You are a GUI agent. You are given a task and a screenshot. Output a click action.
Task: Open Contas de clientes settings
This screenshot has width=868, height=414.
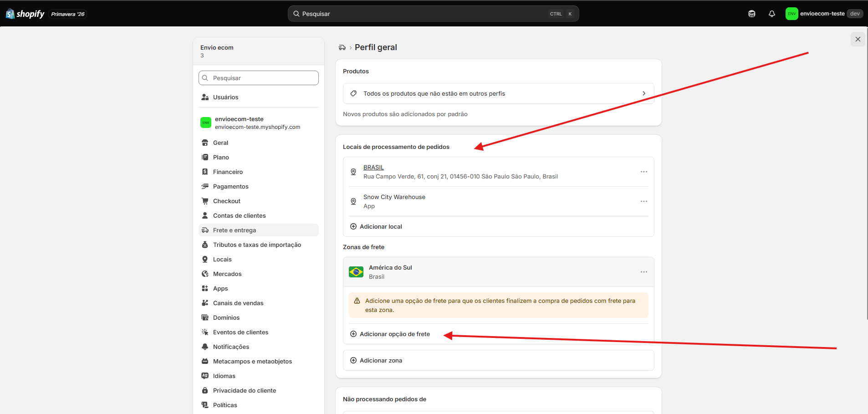(x=259, y=215)
